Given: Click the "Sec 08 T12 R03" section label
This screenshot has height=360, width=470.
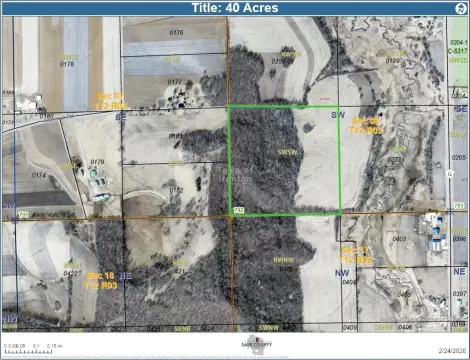Looking at the screenshot, I should pyautogui.click(x=366, y=126).
